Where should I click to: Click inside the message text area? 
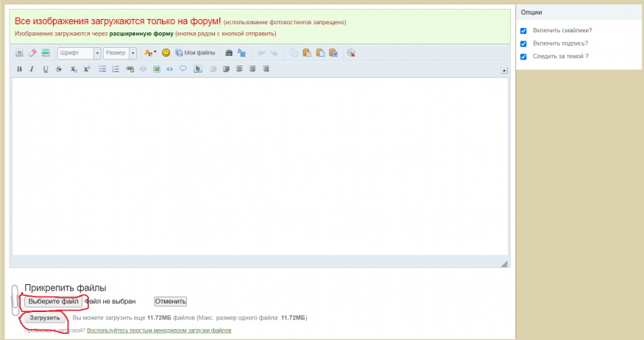(260, 166)
